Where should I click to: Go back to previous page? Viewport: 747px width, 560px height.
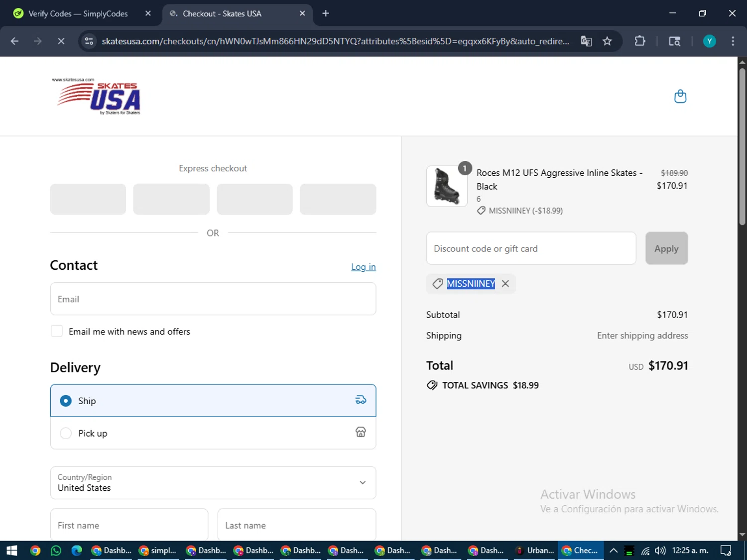14,41
